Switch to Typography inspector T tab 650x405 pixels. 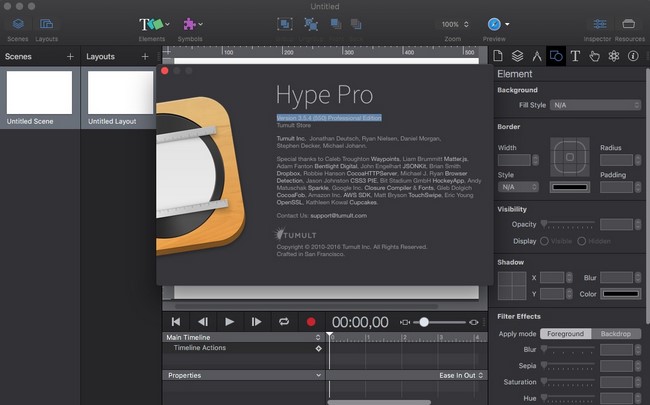tap(575, 56)
